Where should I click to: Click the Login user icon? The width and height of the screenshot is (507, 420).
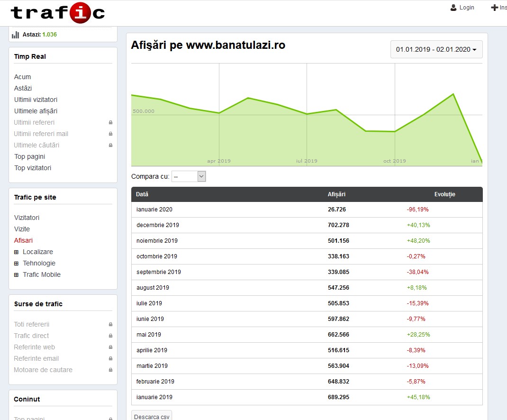(x=453, y=8)
